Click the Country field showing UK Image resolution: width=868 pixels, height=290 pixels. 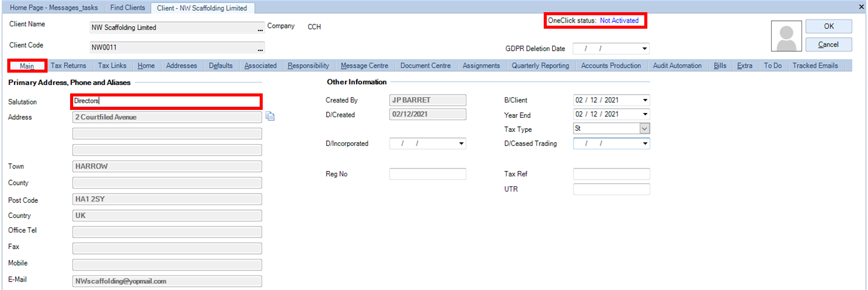[x=167, y=216]
